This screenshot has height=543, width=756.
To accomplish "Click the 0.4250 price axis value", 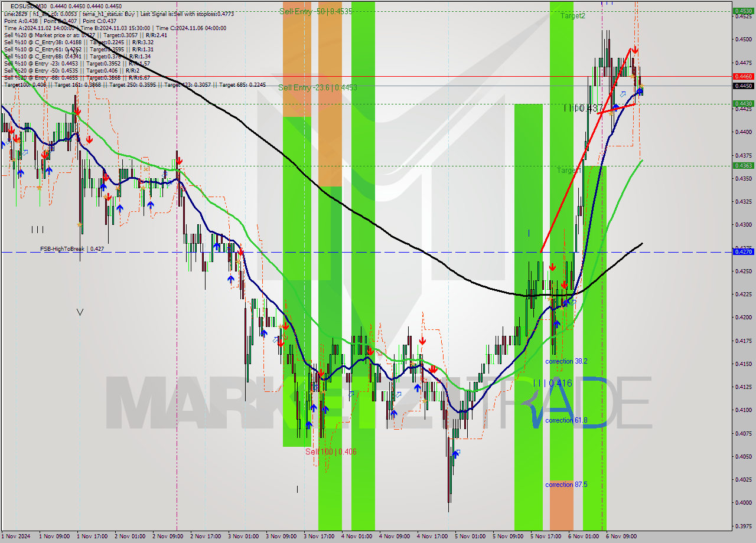I will 744,271.
